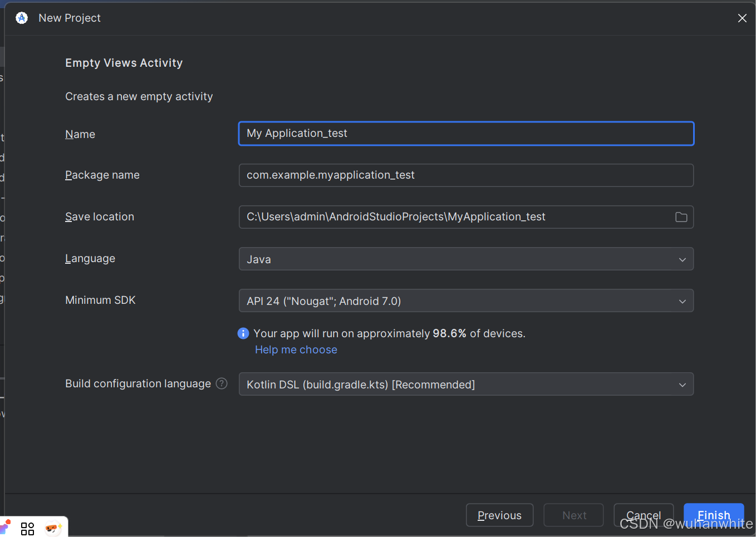Viewport: 756px width, 537px height.
Task: Click the Name label
Action: [x=80, y=134]
